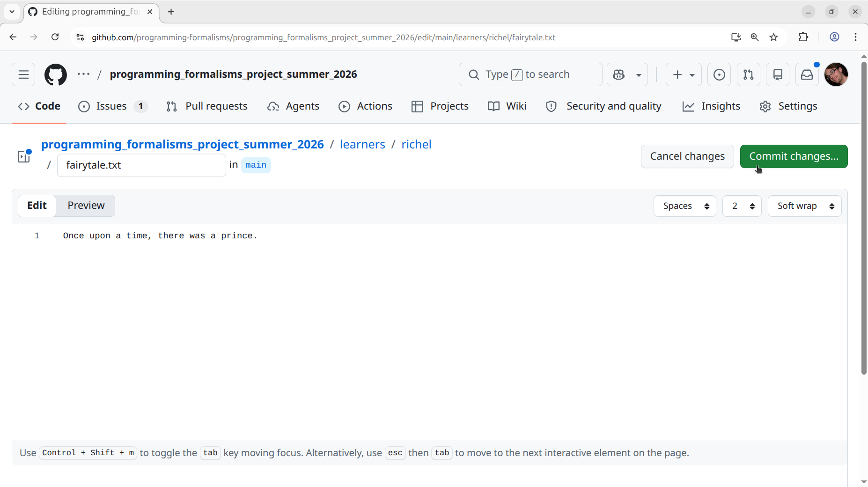The image size is (868, 487).
Task: Open the Actions tab
Action: [365, 106]
